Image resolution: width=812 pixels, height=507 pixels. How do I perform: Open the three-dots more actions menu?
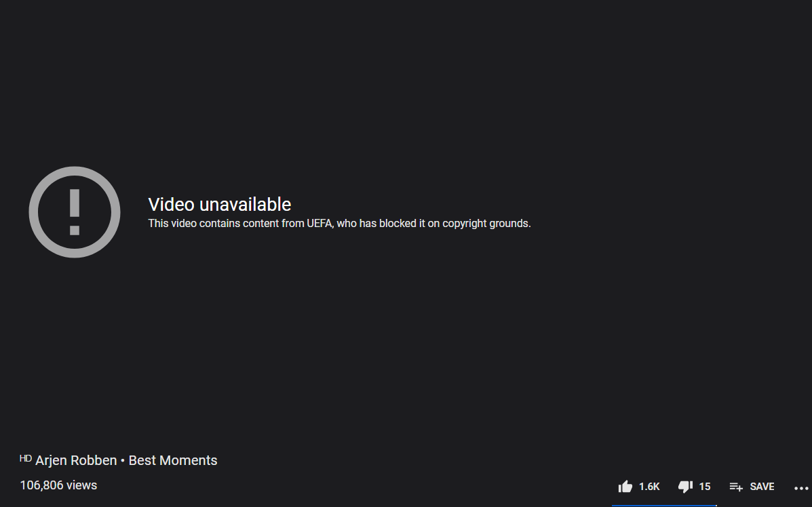(801, 488)
